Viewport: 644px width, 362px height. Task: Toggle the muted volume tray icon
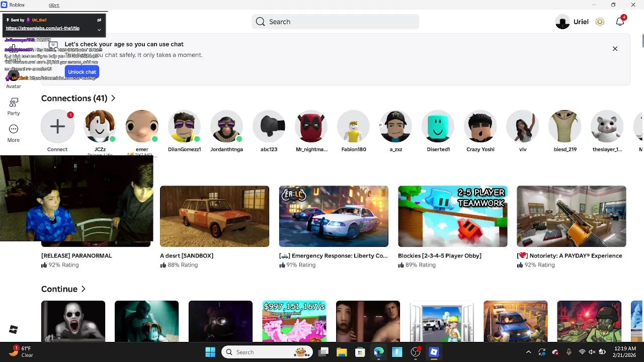point(592,352)
